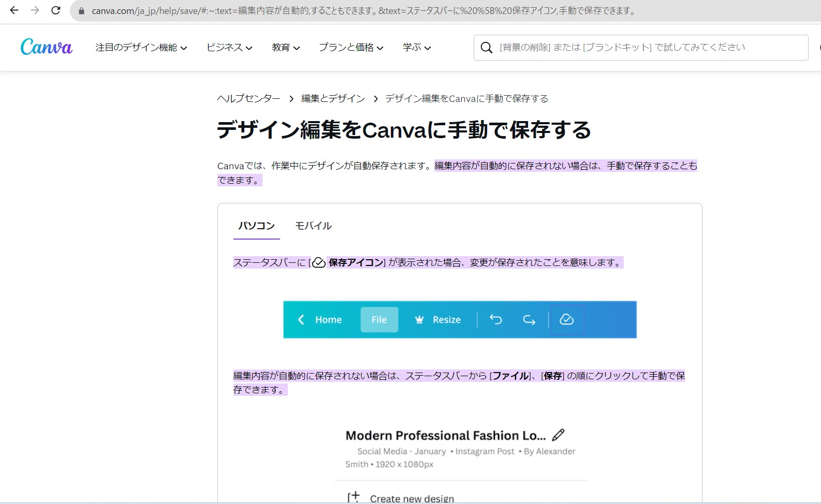Screen dimensions: 821x504
Task: Open the ヘルプセンター breadcrumb link
Action: 248,98
